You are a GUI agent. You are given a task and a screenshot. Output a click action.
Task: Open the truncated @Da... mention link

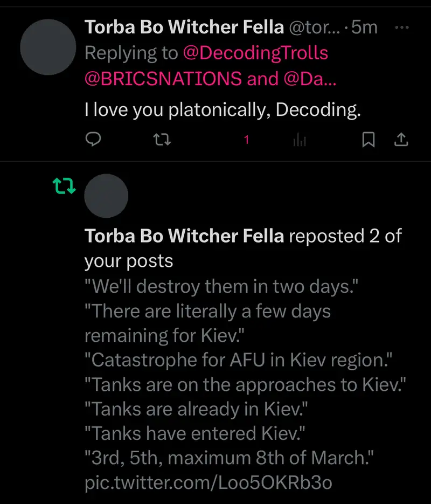[x=310, y=79]
